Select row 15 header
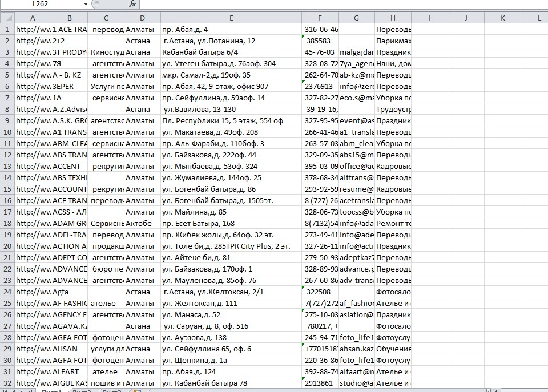 click(x=7, y=189)
